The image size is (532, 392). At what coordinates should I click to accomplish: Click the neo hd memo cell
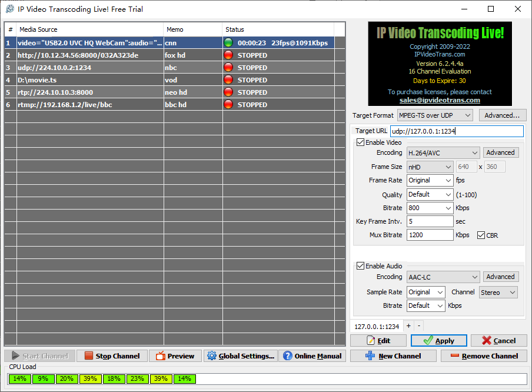coord(193,92)
